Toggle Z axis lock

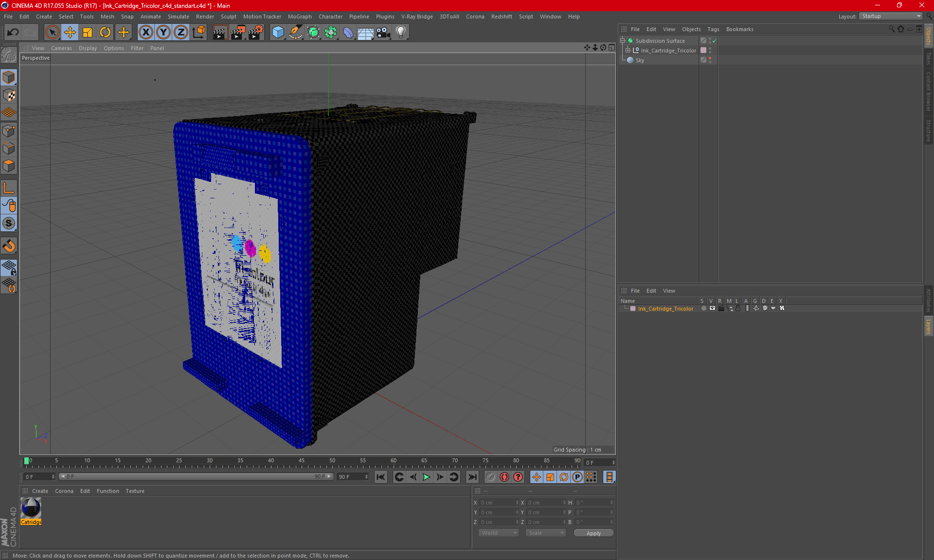(x=181, y=33)
